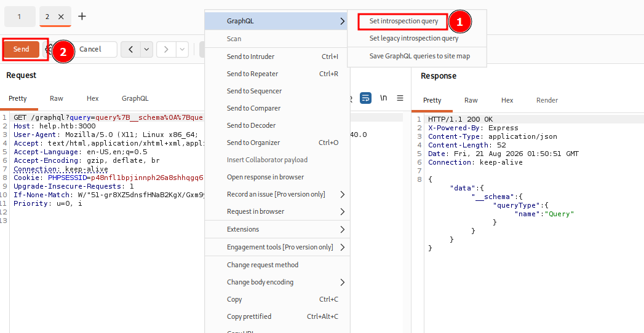
Task: Open the history dropdown beside the forward arrow
Action: [x=182, y=49]
